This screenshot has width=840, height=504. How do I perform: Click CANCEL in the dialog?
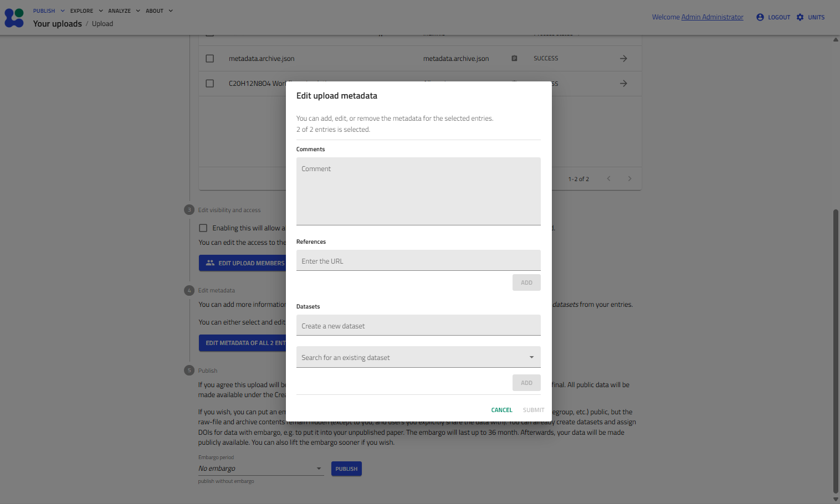(x=501, y=410)
